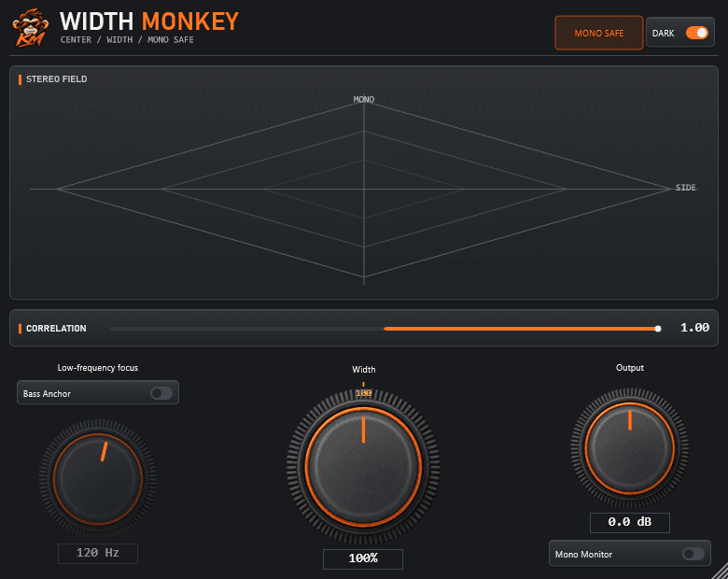The image size is (728, 579).
Task: Click the STEREO FIELD heading
Action: tap(57, 79)
